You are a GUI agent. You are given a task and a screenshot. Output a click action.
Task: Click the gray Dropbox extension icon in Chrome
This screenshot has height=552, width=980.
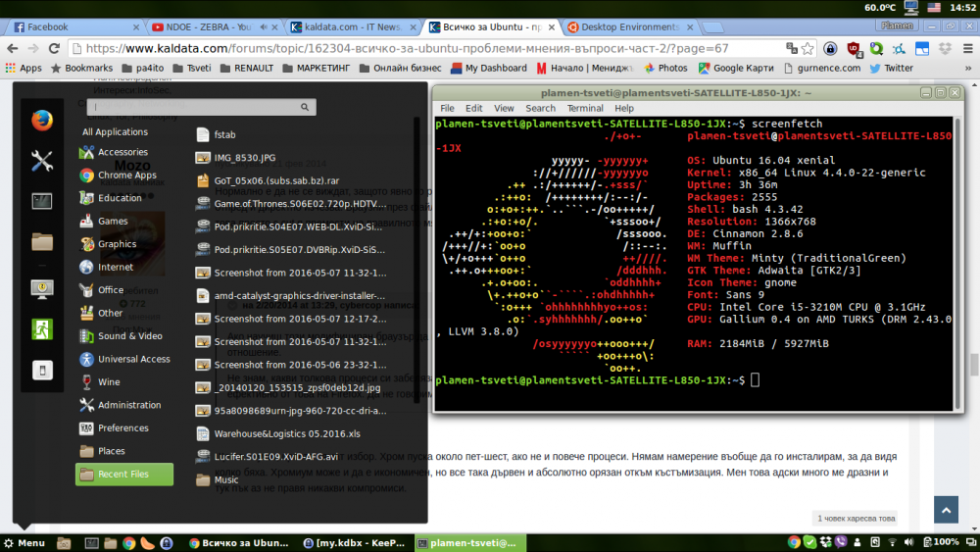pos(945,48)
